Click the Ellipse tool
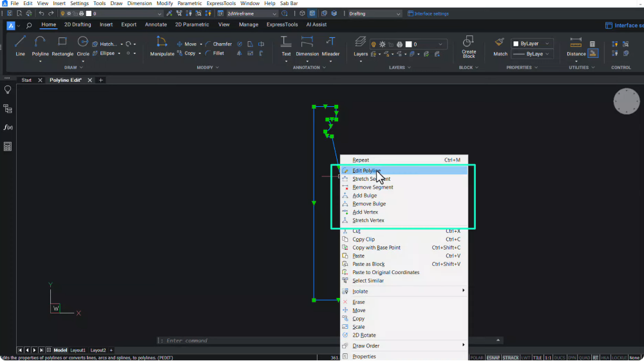The image size is (644, 361). pyautogui.click(x=104, y=53)
